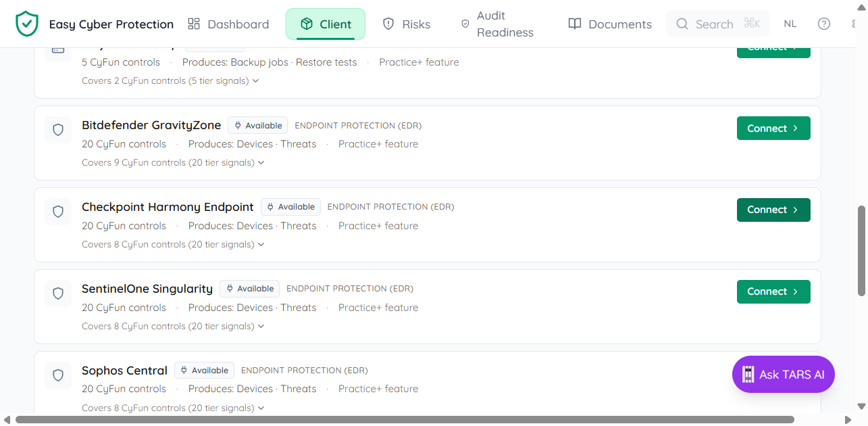Click the scroll left arrow
Image resolution: width=868 pixels, height=426 pixels.
click(7, 420)
